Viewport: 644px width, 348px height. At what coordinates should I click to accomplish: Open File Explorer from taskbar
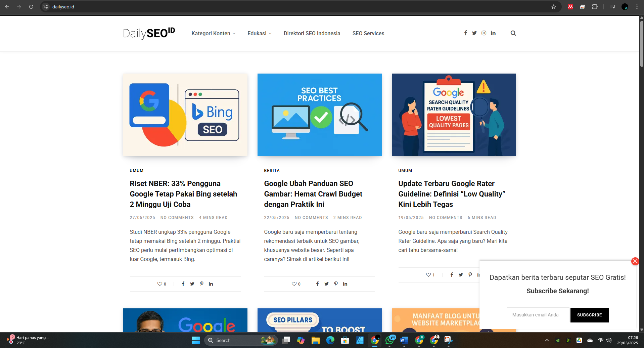coord(315,340)
